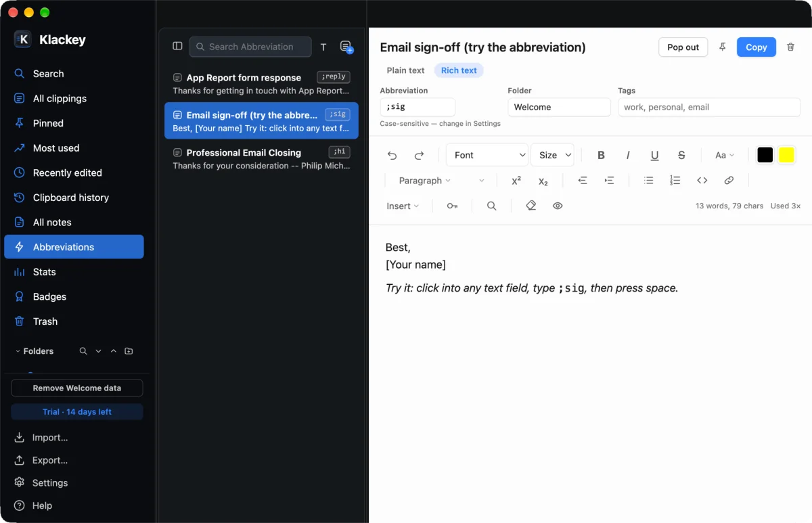Click the T text filter icon
The image size is (812, 523).
(323, 47)
